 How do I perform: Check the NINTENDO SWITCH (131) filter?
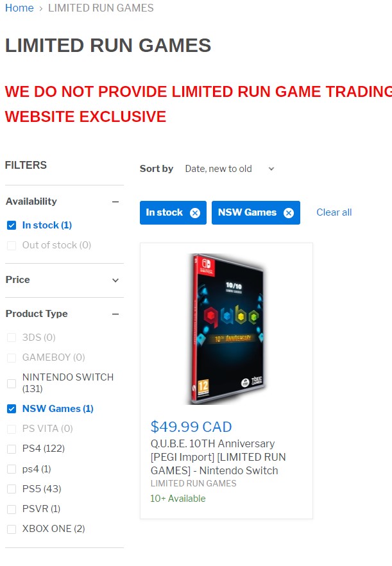12,383
